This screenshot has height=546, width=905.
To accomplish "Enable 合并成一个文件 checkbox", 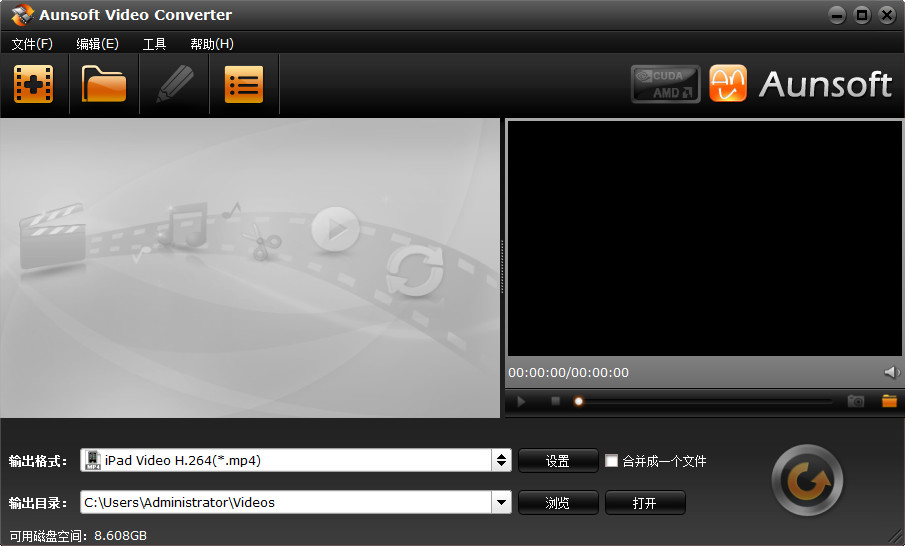I will (x=611, y=461).
